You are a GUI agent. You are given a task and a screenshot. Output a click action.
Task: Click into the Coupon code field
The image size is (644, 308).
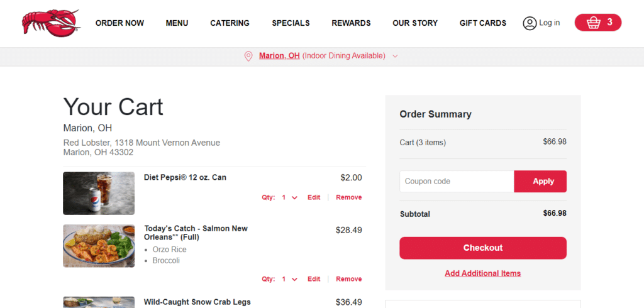[x=457, y=182]
